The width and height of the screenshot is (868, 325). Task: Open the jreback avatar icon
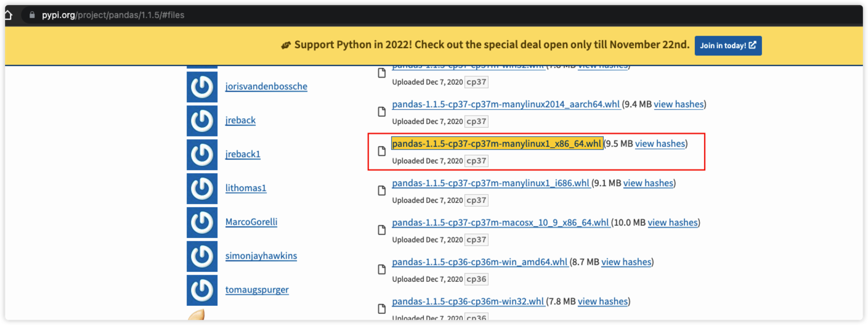coord(202,121)
